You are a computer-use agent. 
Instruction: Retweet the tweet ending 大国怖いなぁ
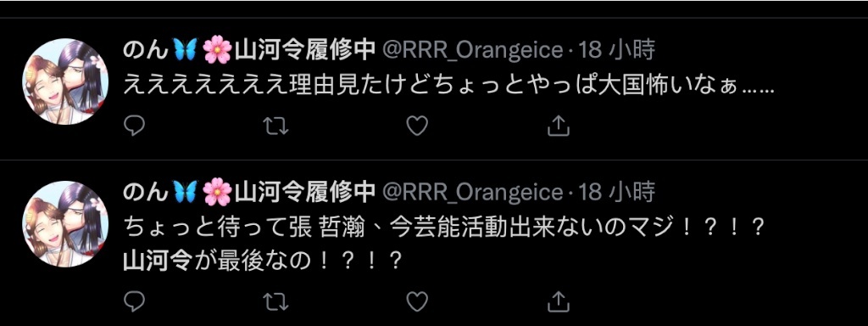(275, 126)
